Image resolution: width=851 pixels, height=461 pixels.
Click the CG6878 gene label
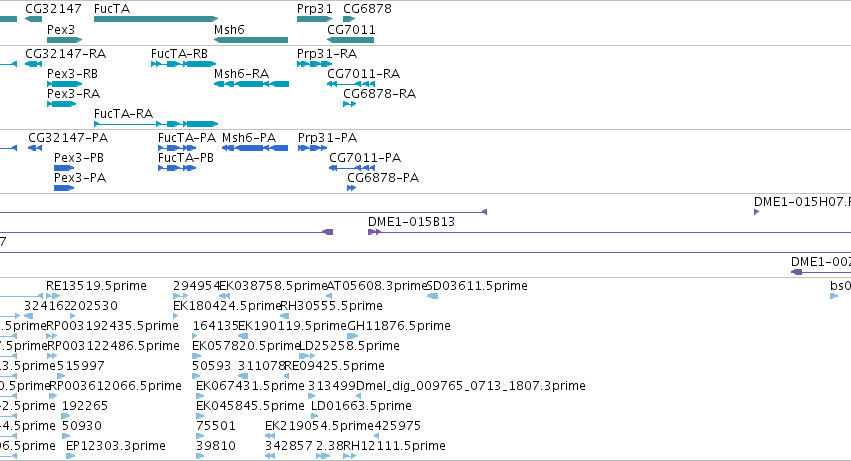[x=367, y=9]
